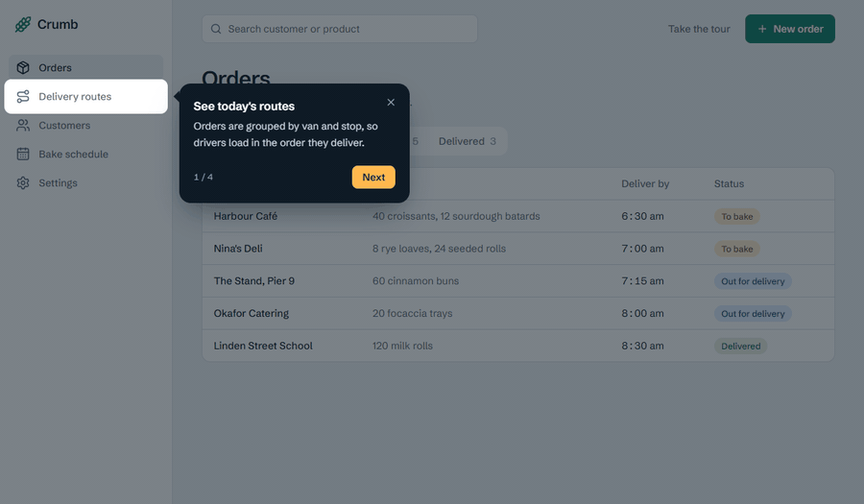Switch to the Delivered tab
Screen dimensions: 864x504
467,141
